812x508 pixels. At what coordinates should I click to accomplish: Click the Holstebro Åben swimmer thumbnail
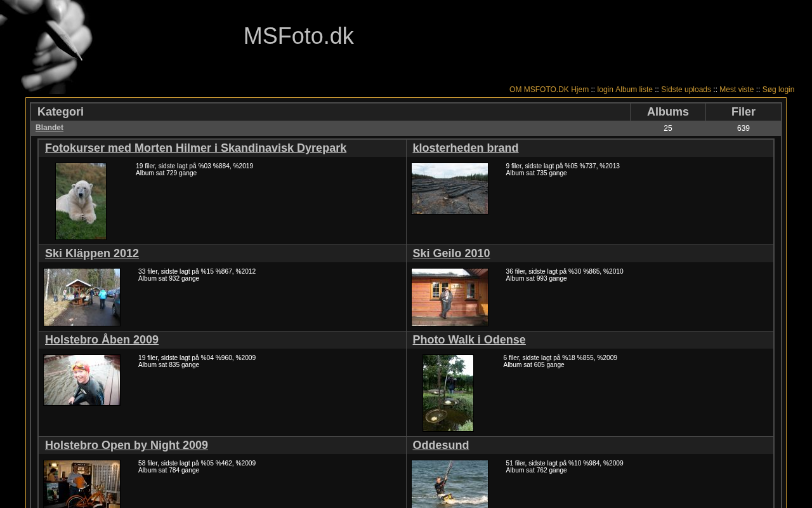(x=82, y=380)
